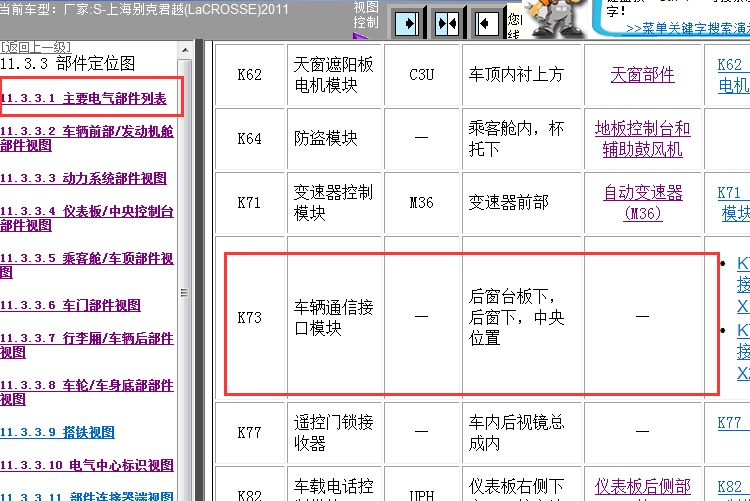Open 11.3.3.8 车轮/车身底部部件视图
Viewport: 750px width, 501px height.
tap(87, 392)
